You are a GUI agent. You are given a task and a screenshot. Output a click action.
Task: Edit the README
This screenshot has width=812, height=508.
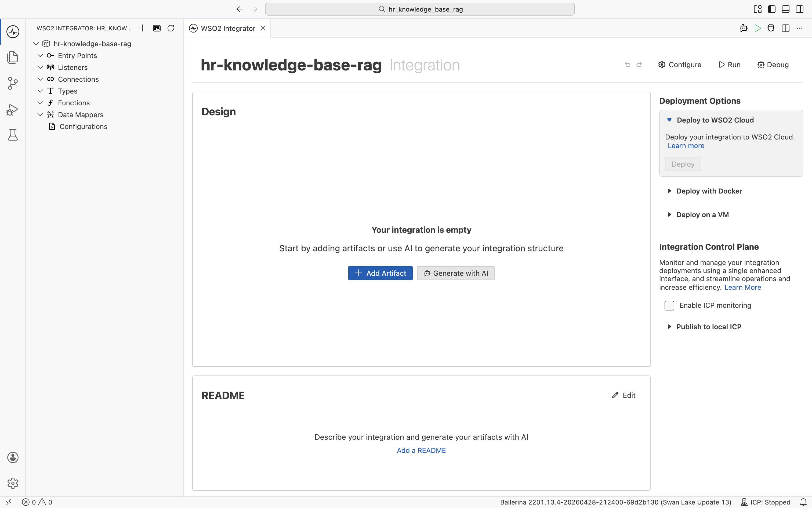(x=624, y=395)
